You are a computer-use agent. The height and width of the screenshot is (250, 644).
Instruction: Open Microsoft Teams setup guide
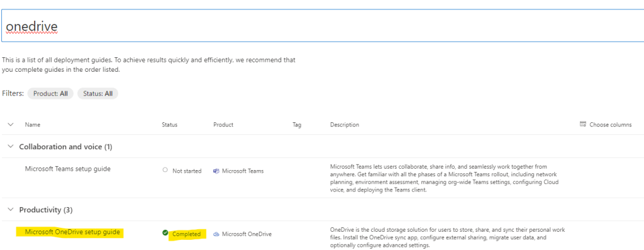(x=68, y=169)
